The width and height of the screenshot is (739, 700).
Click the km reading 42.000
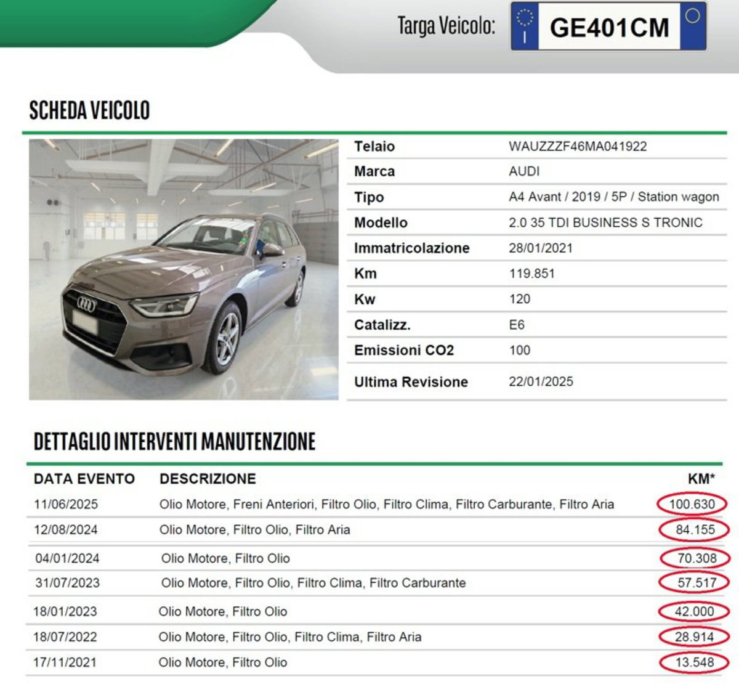pyautogui.click(x=695, y=611)
